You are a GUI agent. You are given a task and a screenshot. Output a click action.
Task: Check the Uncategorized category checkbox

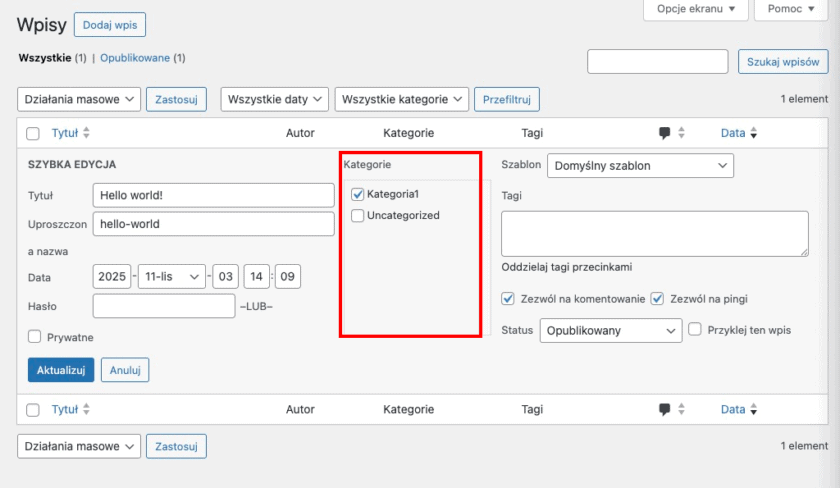pos(358,215)
